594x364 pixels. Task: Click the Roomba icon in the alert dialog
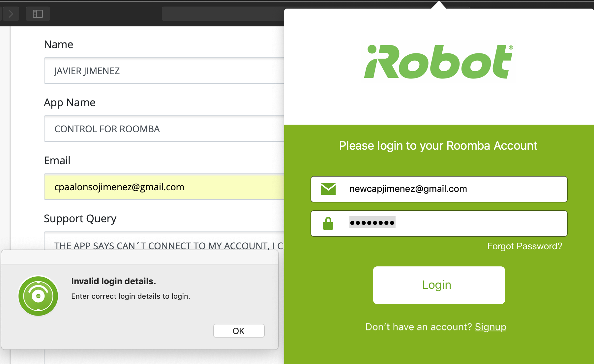point(38,296)
